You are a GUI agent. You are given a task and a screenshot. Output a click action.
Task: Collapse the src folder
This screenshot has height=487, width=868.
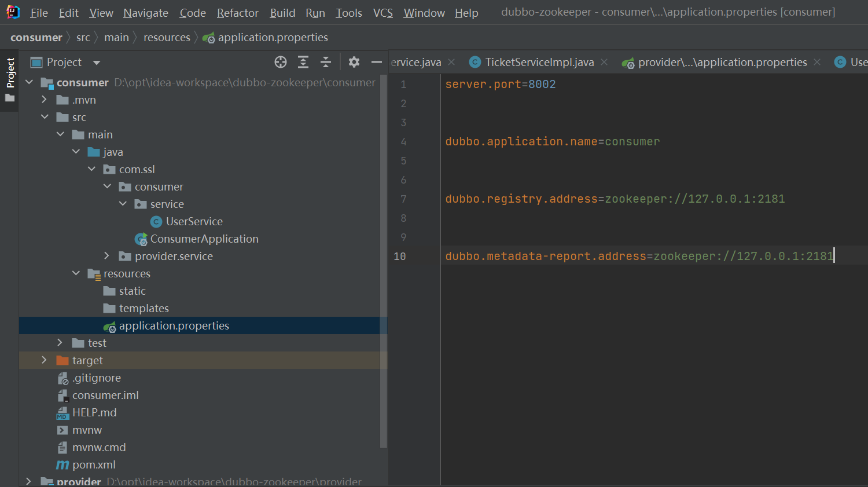[45, 117]
